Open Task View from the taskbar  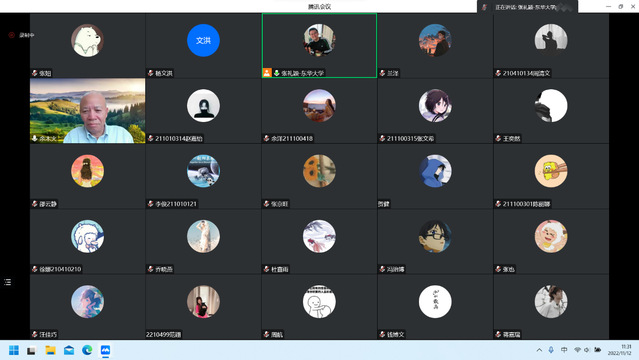[x=31, y=351]
